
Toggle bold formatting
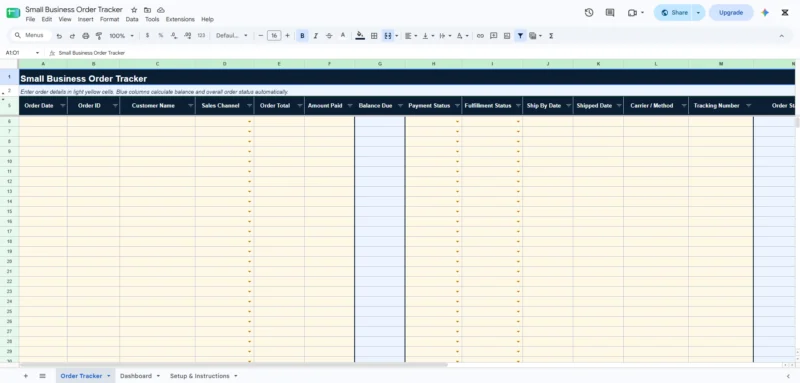point(303,36)
